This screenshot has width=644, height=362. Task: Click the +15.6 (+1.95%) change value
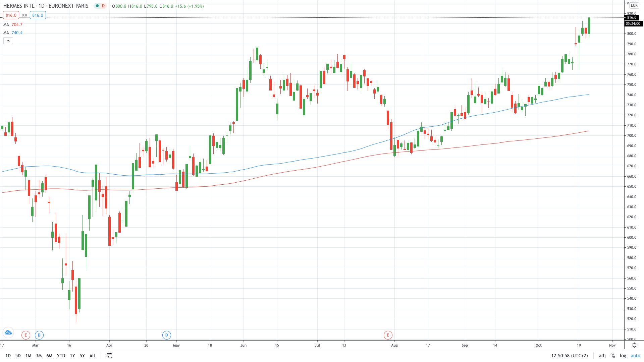tap(189, 6)
